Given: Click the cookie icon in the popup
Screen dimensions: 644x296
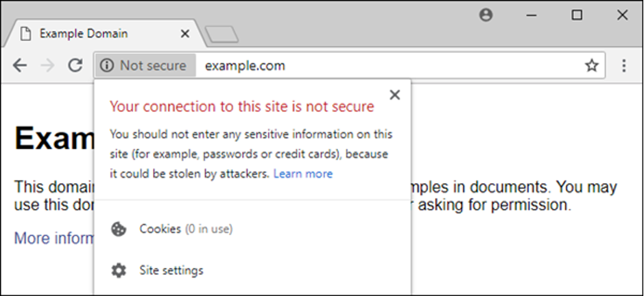Looking at the screenshot, I should [119, 229].
